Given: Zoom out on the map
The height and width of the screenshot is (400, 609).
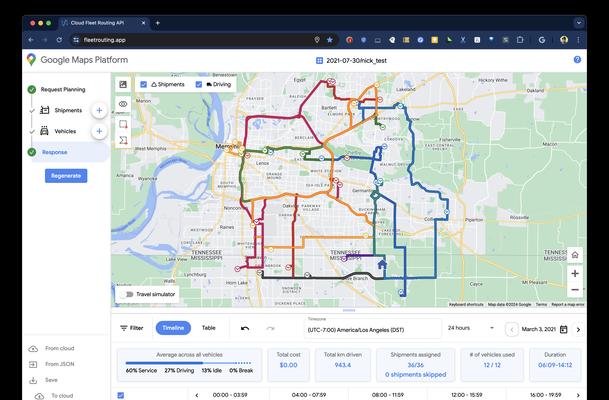Looking at the screenshot, I should pos(575,290).
